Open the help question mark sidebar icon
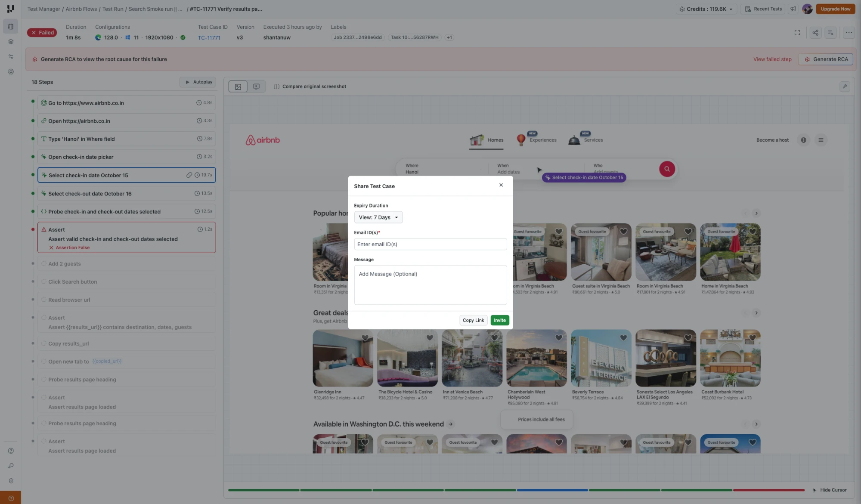 (x=11, y=451)
